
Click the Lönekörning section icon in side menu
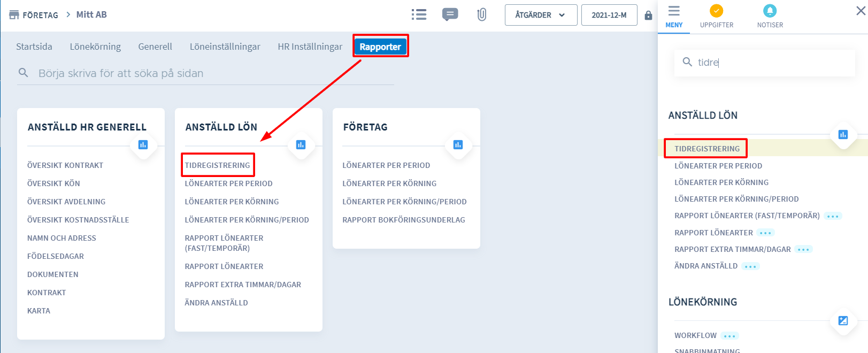(x=843, y=320)
